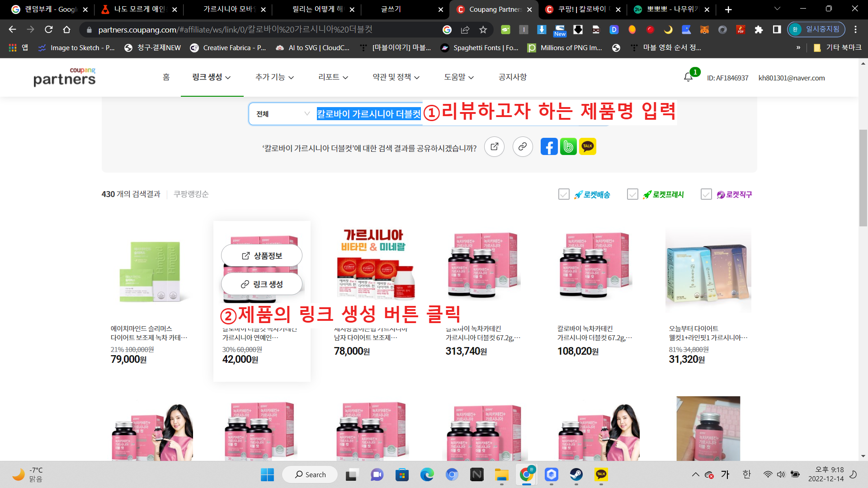868x488 pixels.
Task: Open the notification bell
Action: (x=688, y=77)
